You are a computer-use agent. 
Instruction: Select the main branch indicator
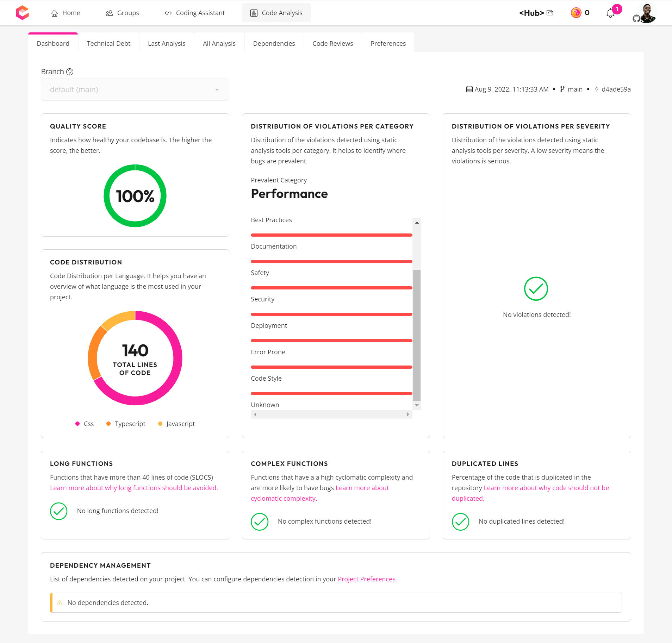[x=574, y=89]
